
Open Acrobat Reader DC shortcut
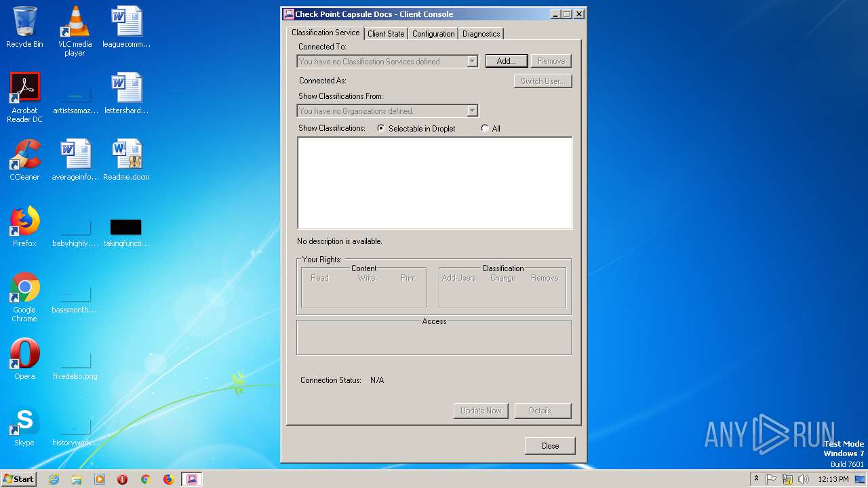click(x=24, y=98)
